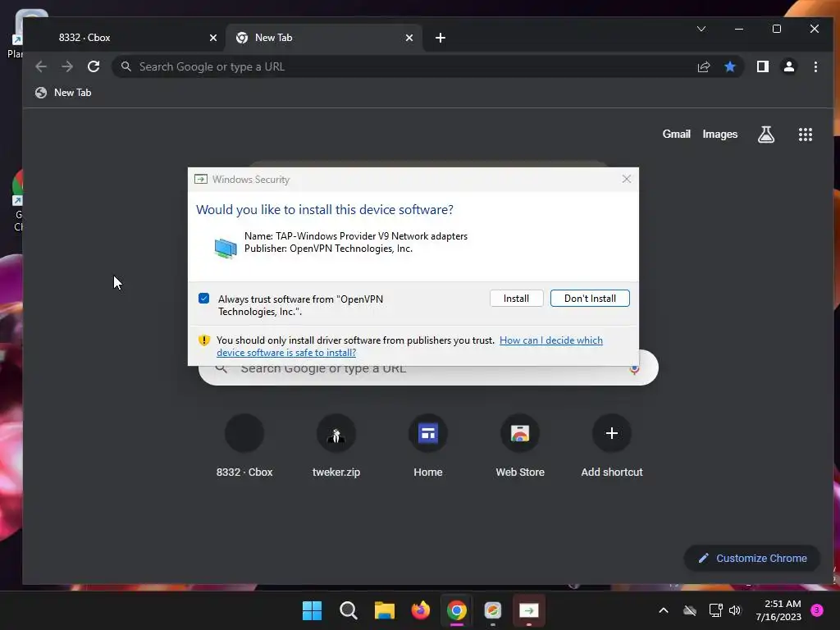Open the Google apps grid
Image resolution: width=840 pixels, height=630 pixels.
806,135
